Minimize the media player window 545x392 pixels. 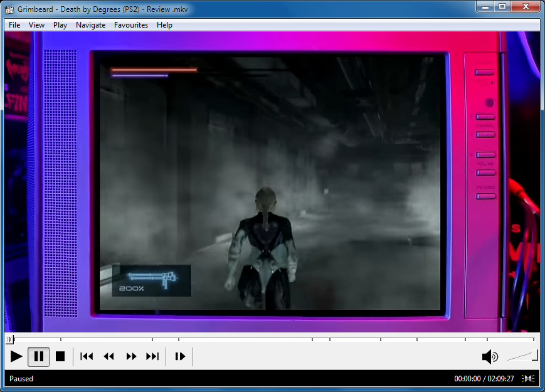pos(485,7)
